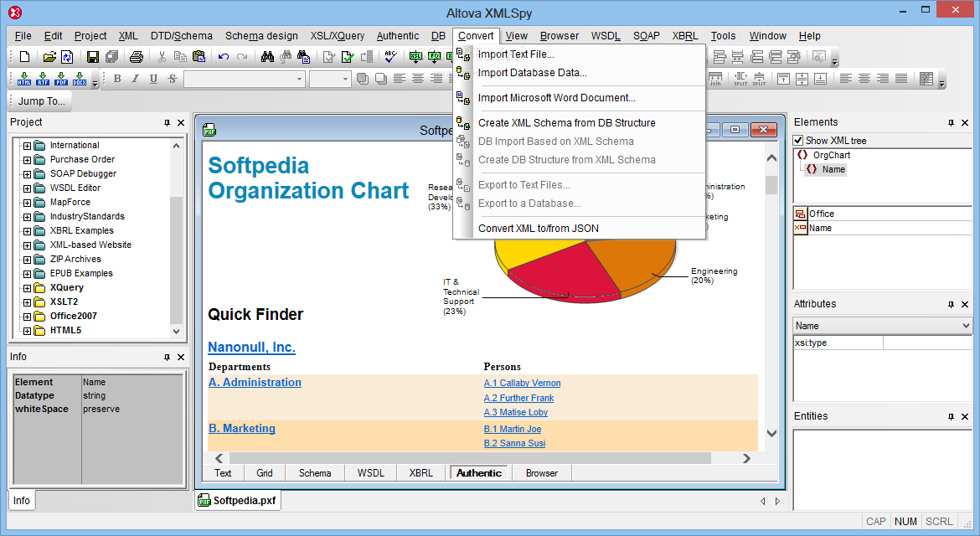This screenshot has width=980, height=536.
Task: Print the document using the printer icon
Action: [137, 57]
